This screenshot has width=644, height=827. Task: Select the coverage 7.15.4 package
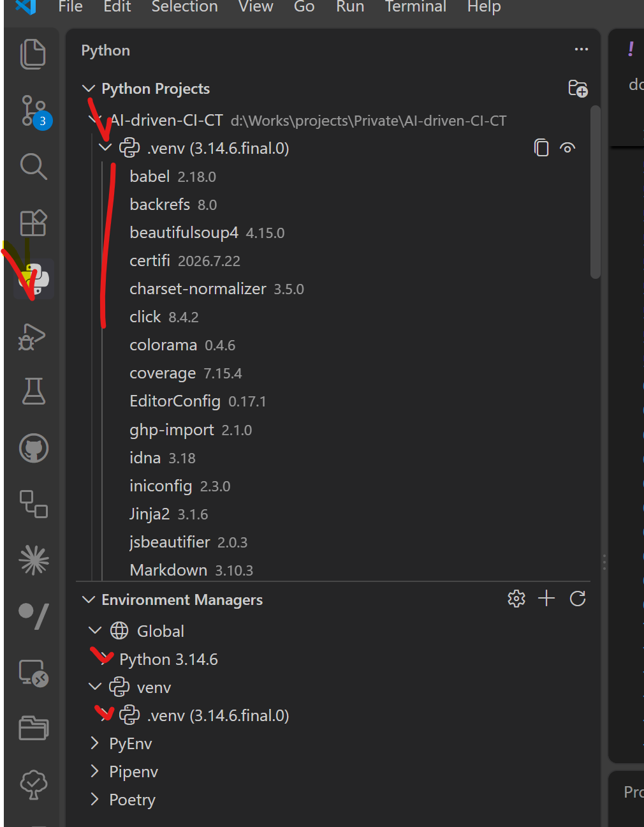point(333,373)
